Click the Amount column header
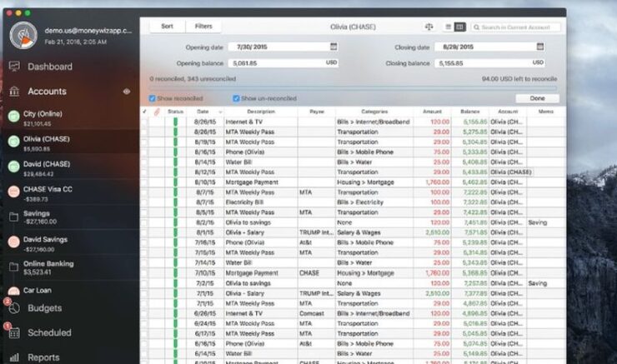Image resolution: width=617 pixels, height=364 pixels. pos(432,112)
